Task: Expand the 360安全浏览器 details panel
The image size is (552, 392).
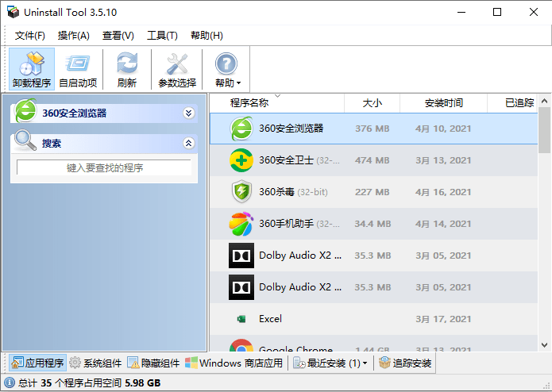Action: pyautogui.click(x=188, y=113)
